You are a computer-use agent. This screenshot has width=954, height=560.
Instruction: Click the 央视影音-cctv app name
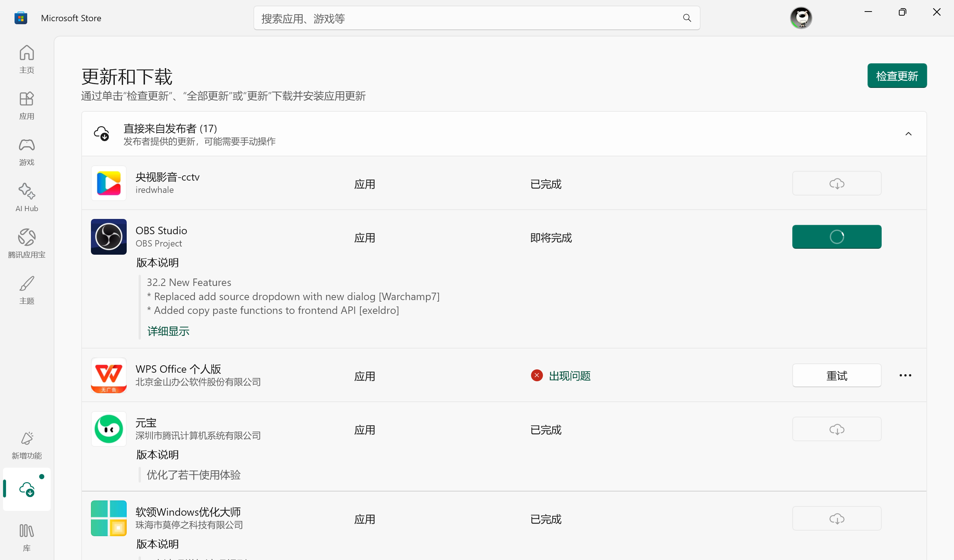[x=167, y=177]
